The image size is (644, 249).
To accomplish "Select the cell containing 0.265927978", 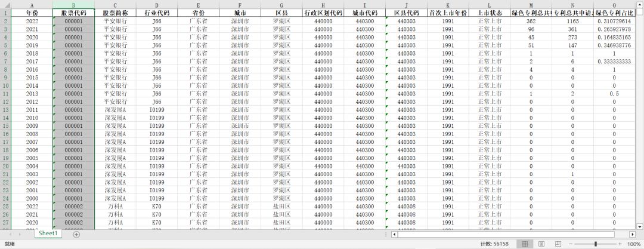I will [x=614, y=29].
